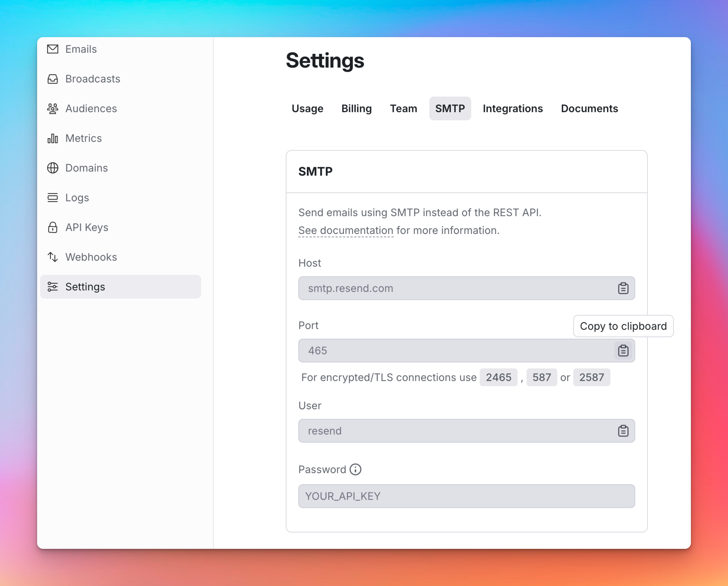Copy the User resend value
Screen dimensions: 728x586
click(x=623, y=431)
